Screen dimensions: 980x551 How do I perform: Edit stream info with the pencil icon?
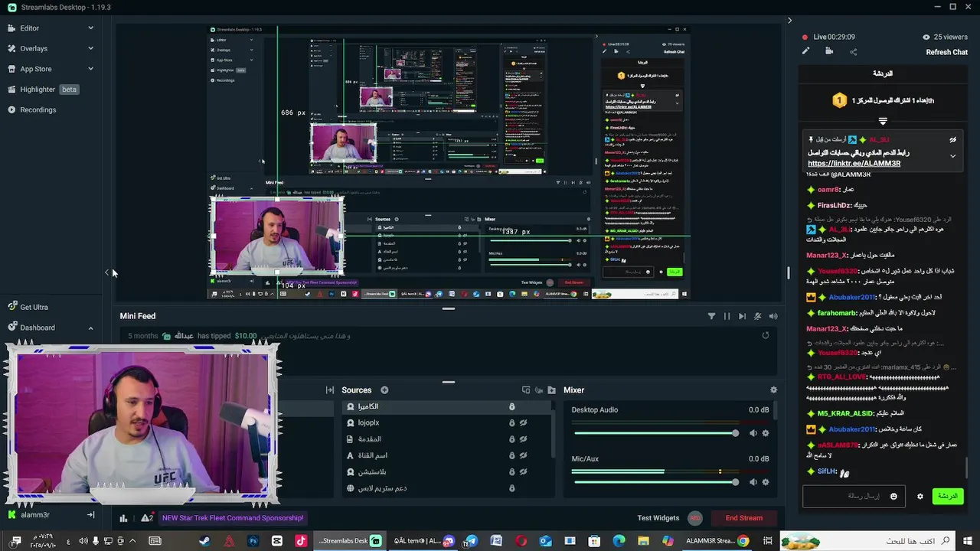[805, 51]
